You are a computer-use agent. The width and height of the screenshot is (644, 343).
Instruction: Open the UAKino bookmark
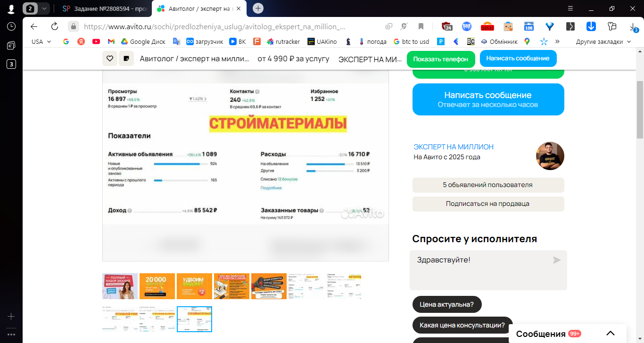(322, 41)
